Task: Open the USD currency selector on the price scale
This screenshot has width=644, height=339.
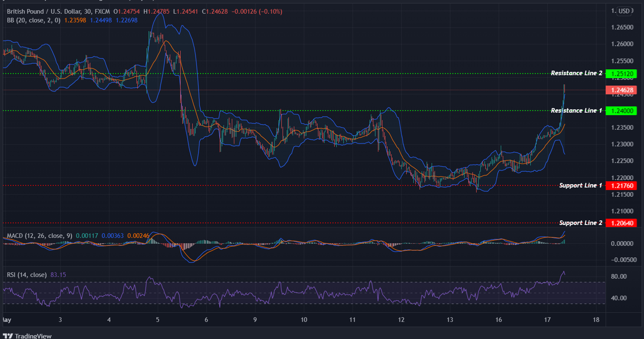Action: (624, 11)
